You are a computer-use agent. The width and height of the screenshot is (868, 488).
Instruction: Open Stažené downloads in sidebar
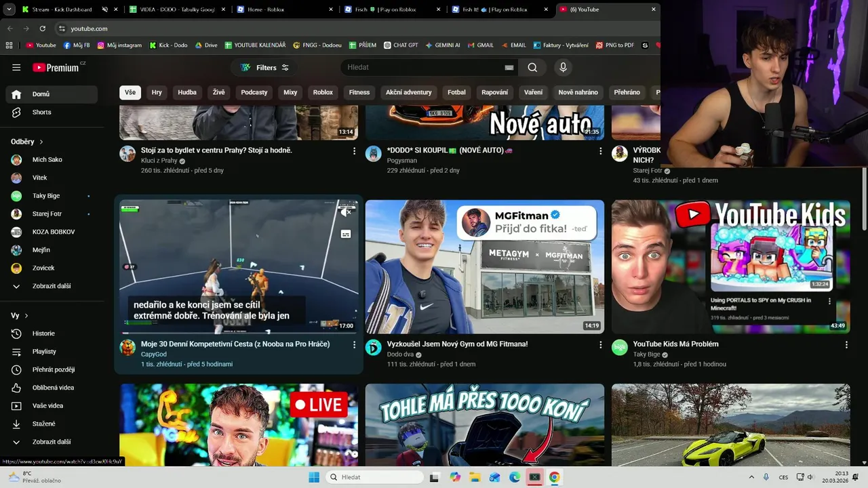tap(52, 424)
